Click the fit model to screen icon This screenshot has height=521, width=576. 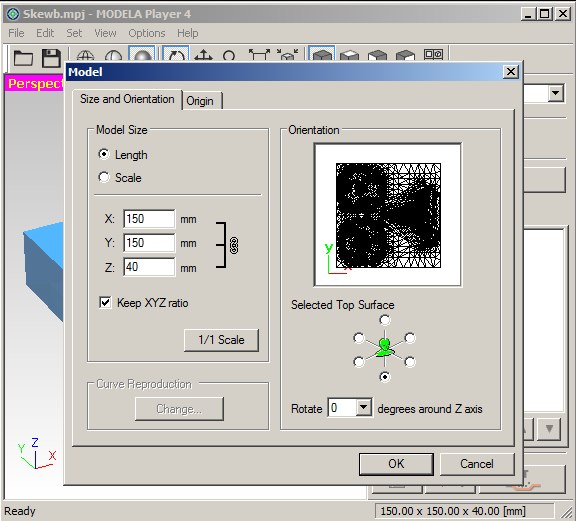(288, 55)
